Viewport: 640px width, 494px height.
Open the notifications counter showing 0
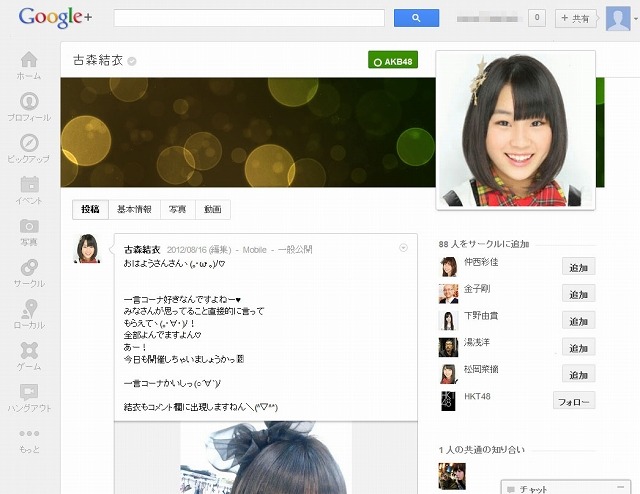pyautogui.click(x=536, y=18)
